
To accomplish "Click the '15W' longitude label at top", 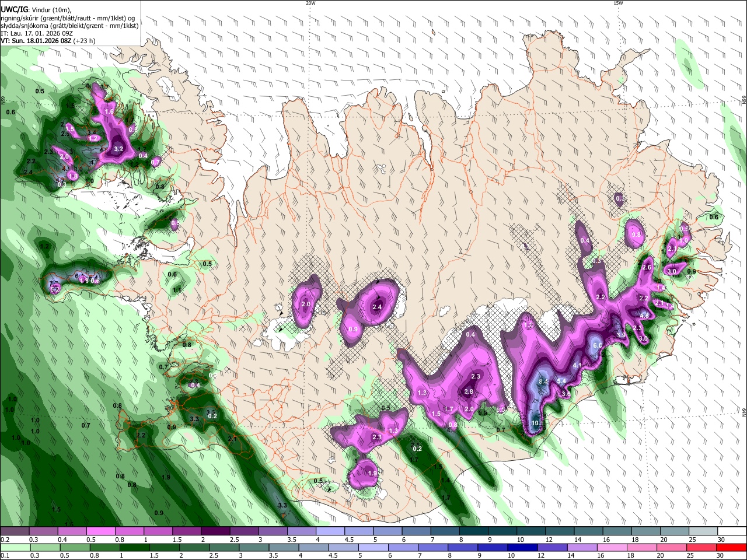I will click(618, 3).
